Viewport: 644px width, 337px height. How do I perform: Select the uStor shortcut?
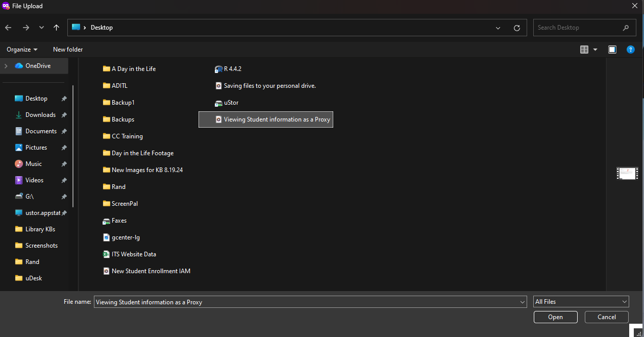[x=227, y=103]
